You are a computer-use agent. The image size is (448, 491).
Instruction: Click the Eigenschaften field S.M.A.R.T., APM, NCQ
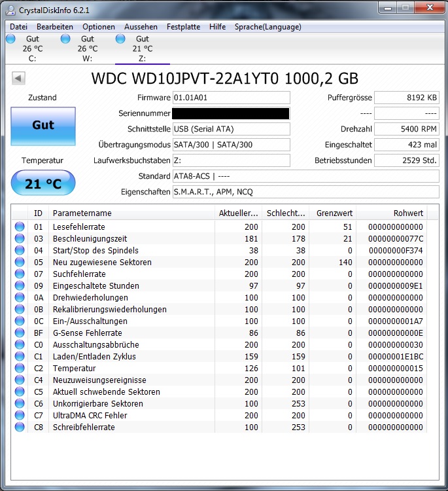click(x=305, y=192)
